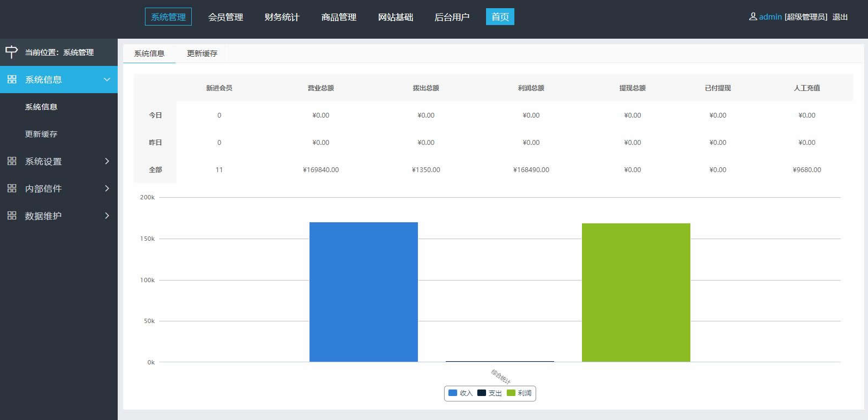Click the green 利润 bar in chart

click(x=636, y=293)
